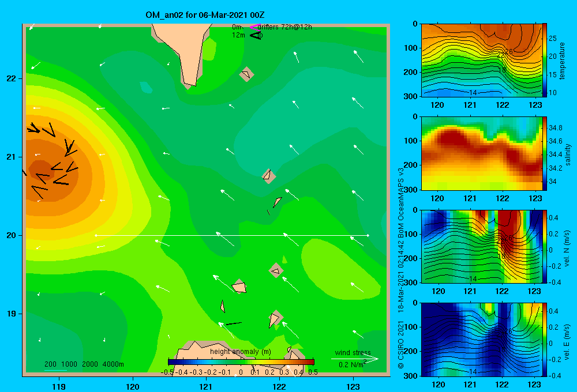Click the 34.8 tick on the salinity colorbar
The width and height of the screenshot is (577, 392).
click(555, 127)
